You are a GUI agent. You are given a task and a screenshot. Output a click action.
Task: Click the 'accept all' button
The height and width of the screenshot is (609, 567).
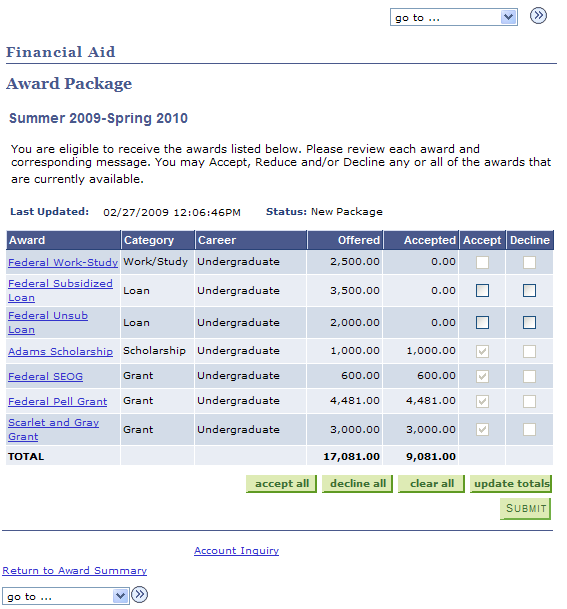click(282, 484)
